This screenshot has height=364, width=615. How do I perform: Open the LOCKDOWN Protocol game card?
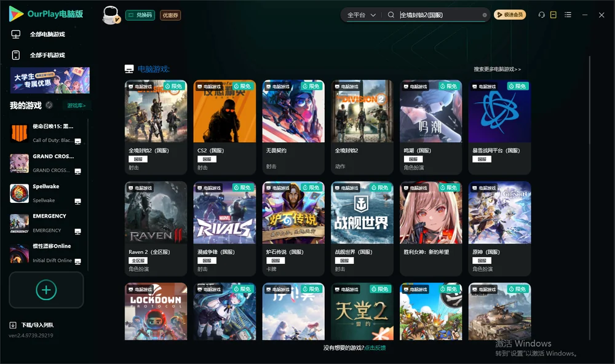(x=156, y=312)
